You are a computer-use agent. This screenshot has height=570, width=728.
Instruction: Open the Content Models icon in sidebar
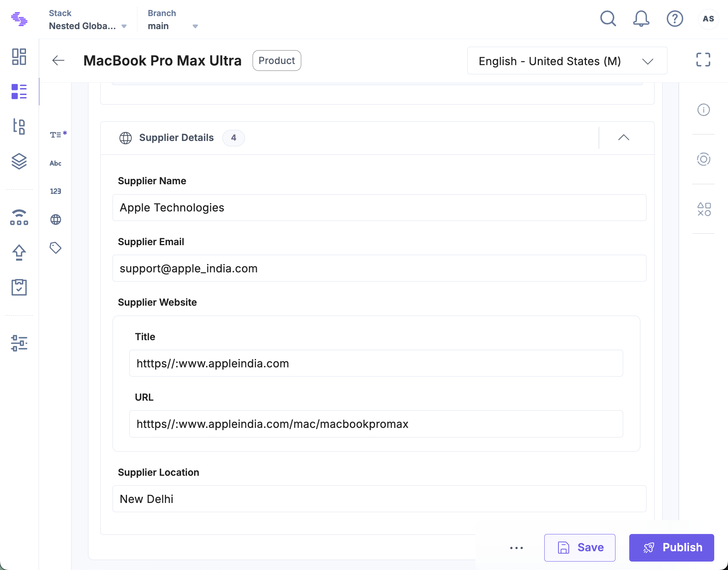tap(19, 126)
